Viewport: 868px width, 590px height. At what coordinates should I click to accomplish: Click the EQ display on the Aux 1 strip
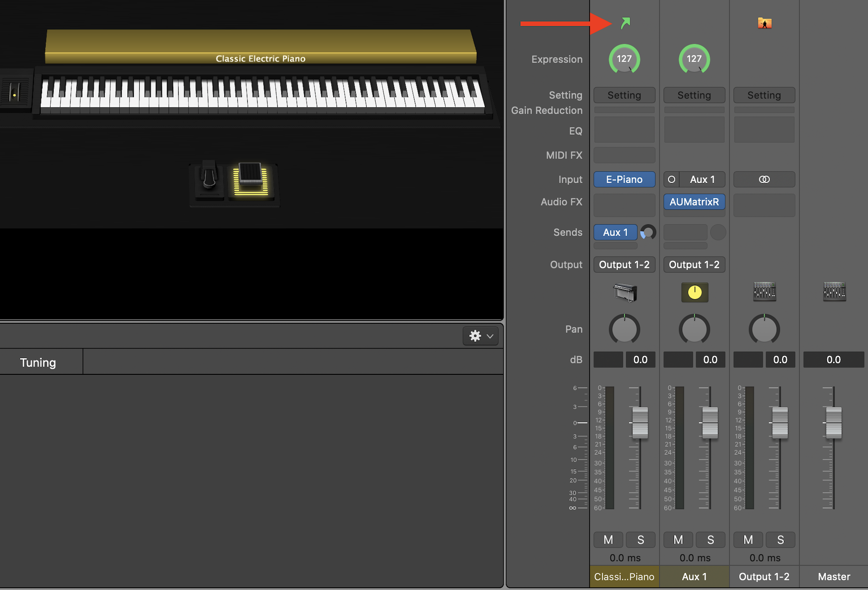[694, 130]
